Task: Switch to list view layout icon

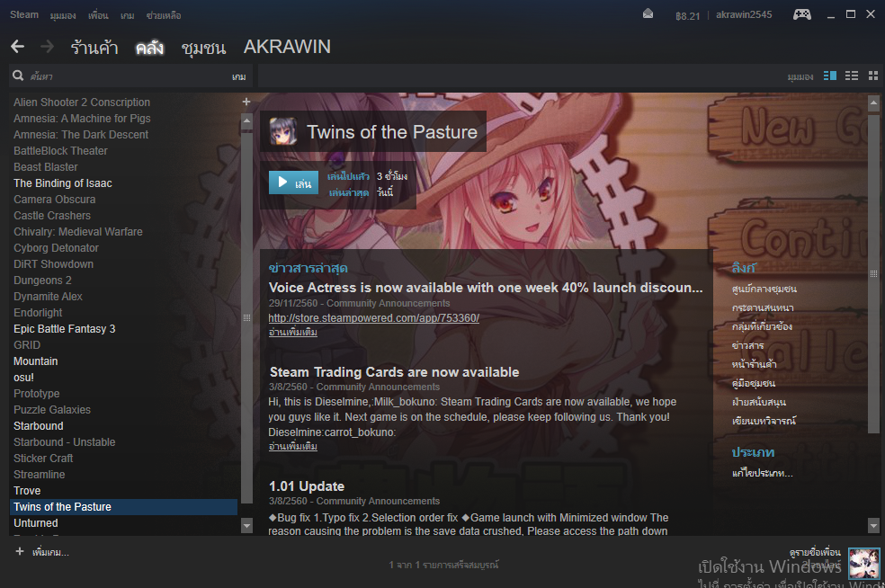Action: coord(852,76)
